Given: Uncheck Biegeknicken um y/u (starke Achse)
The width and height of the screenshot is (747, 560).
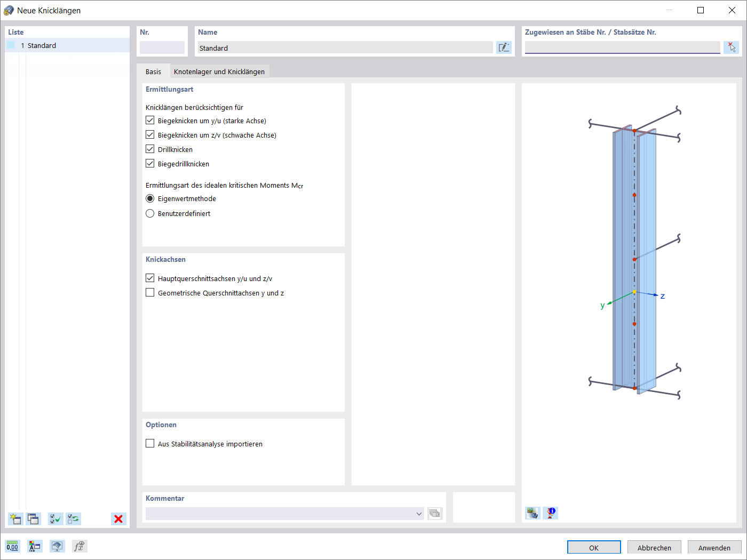Looking at the screenshot, I should [150, 121].
